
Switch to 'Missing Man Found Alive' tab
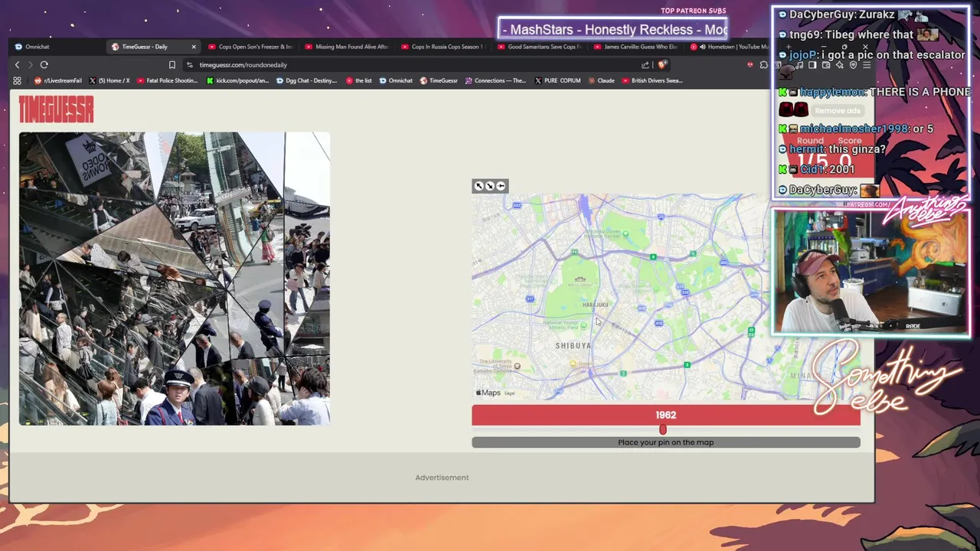click(x=346, y=47)
